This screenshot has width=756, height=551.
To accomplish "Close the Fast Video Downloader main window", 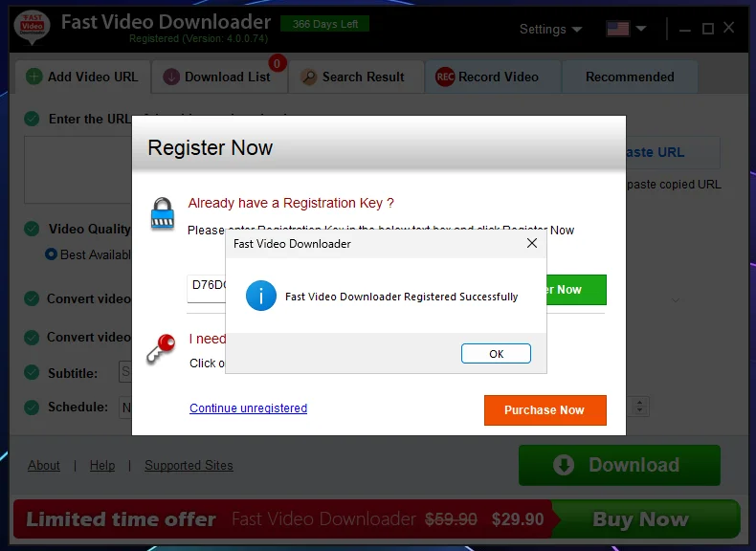I will tap(729, 28).
